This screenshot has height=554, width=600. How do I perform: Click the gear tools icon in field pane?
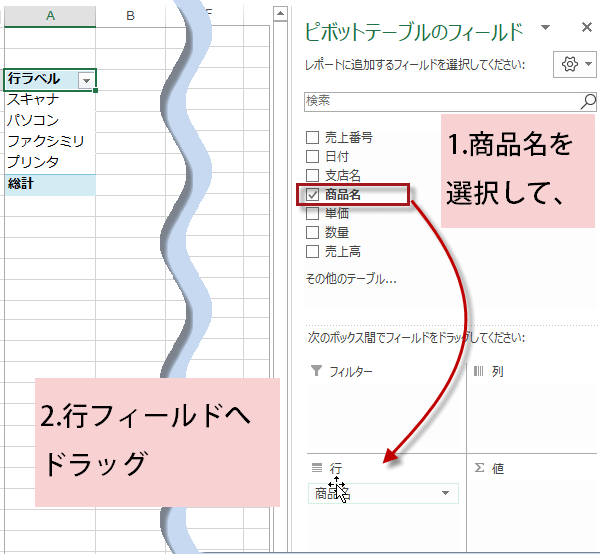(x=570, y=64)
